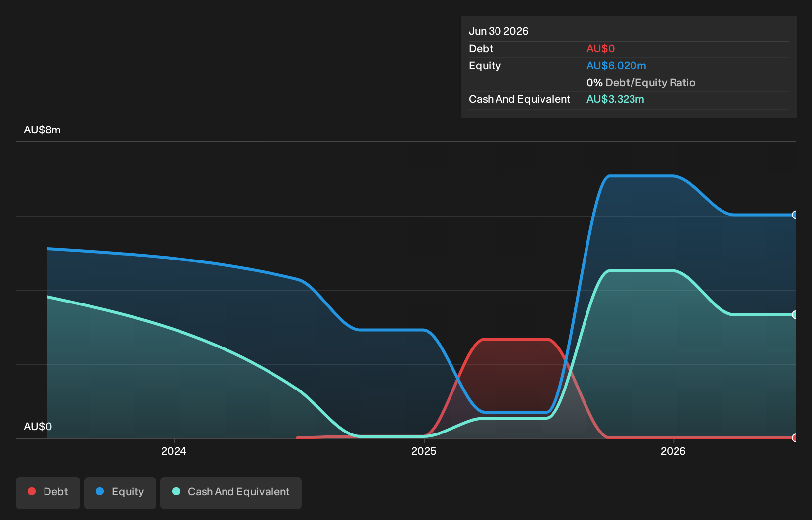Toggle the Debt legend button
The width and height of the screenshot is (812, 520).
coord(48,493)
